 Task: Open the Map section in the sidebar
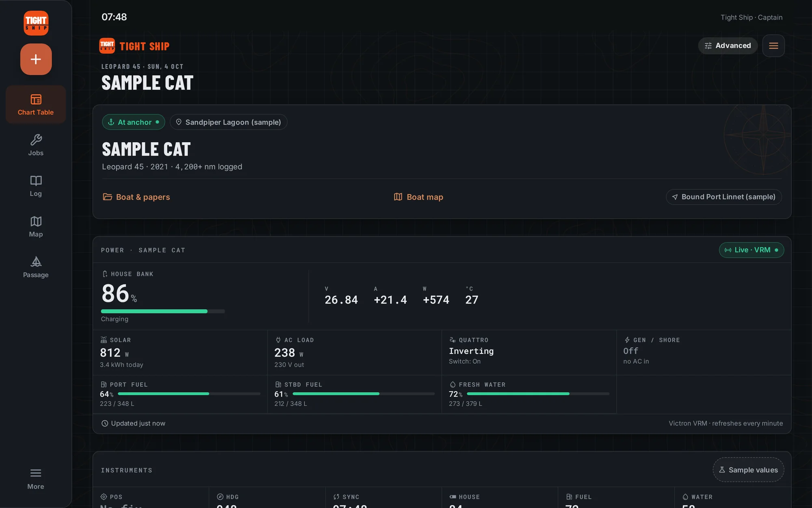(x=36, y=226)
